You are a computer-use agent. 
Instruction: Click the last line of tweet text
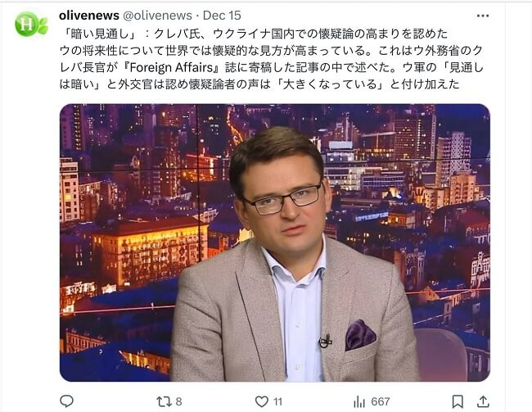(259, 84)
